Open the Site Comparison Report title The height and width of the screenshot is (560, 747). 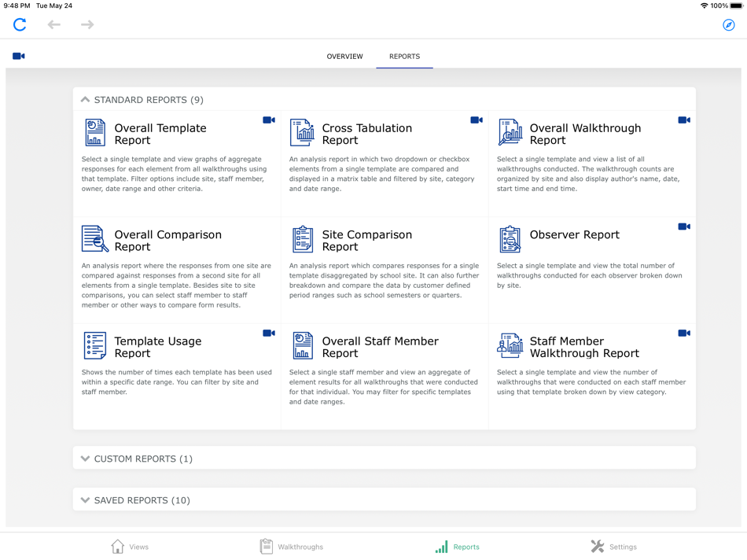tap(367, 240)
